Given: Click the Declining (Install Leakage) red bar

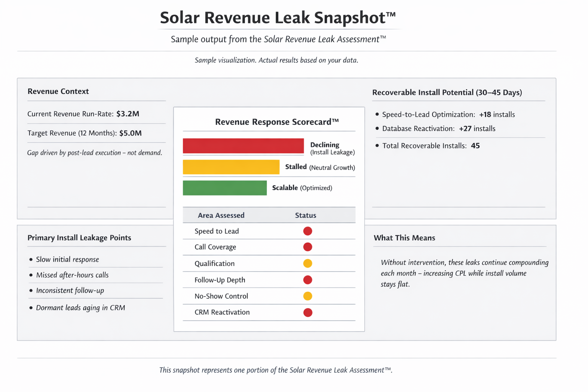Looking at the screenshot, I should click(243, 146).
